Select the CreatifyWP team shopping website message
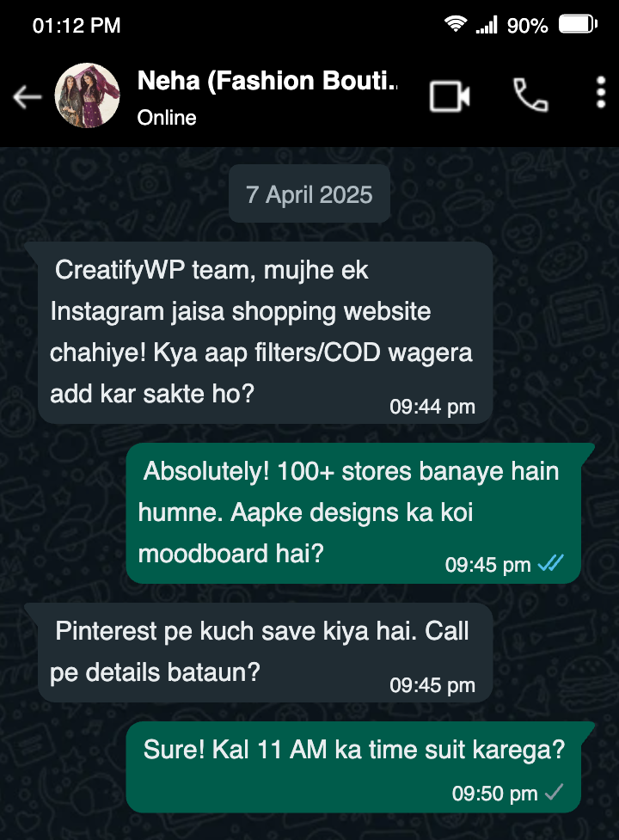Image resolution: width=619 pixels, height=840 pixels. [x=265, y=333]
